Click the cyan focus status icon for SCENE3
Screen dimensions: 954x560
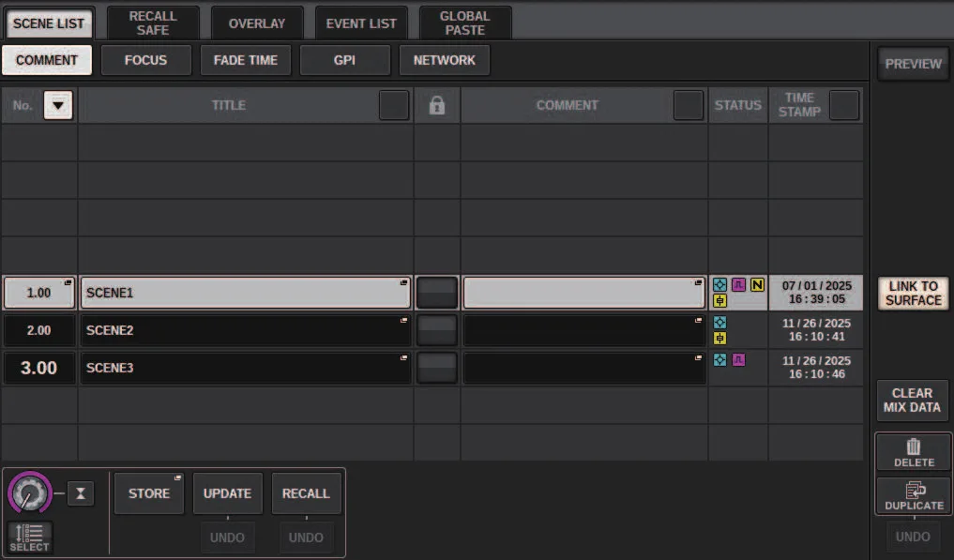719,360
